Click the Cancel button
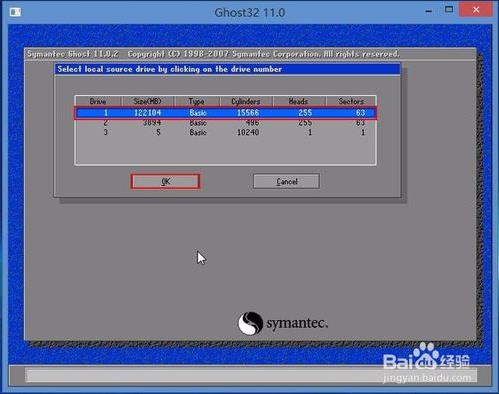The height and width of the screenshot is (394, 499). coord(286,181)
